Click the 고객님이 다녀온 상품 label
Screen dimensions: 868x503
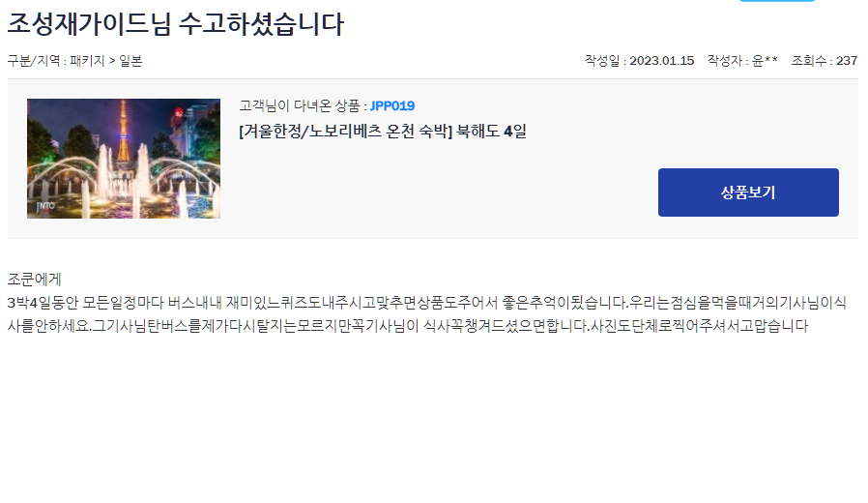coord(300,105)
